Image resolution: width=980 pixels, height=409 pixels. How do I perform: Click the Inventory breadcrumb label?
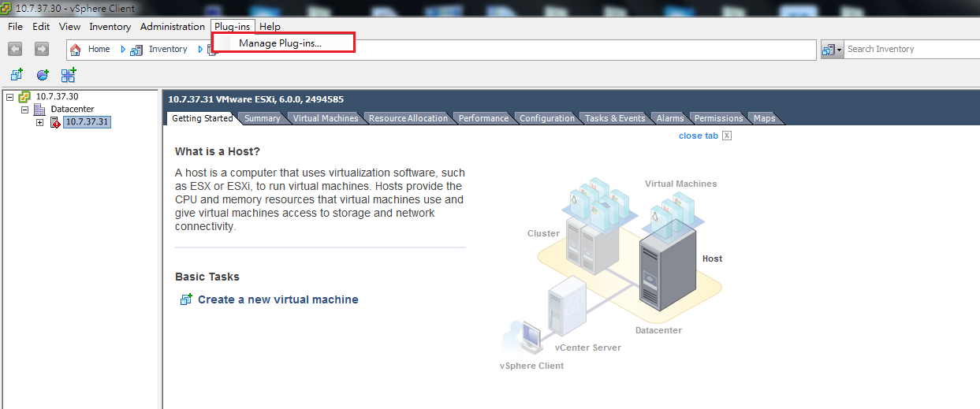pyautogui.click(x=168, y=49)
